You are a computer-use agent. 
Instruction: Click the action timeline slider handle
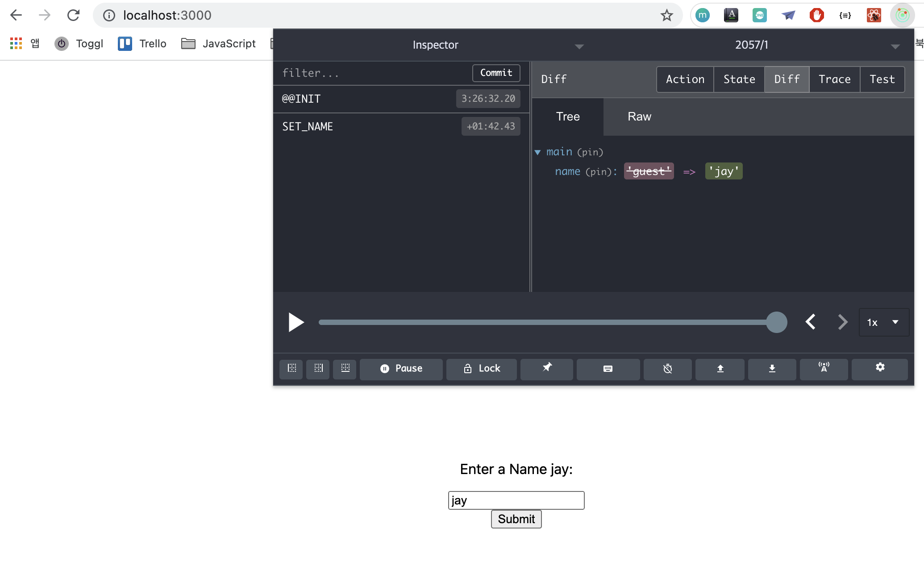[x=777, y=322]
